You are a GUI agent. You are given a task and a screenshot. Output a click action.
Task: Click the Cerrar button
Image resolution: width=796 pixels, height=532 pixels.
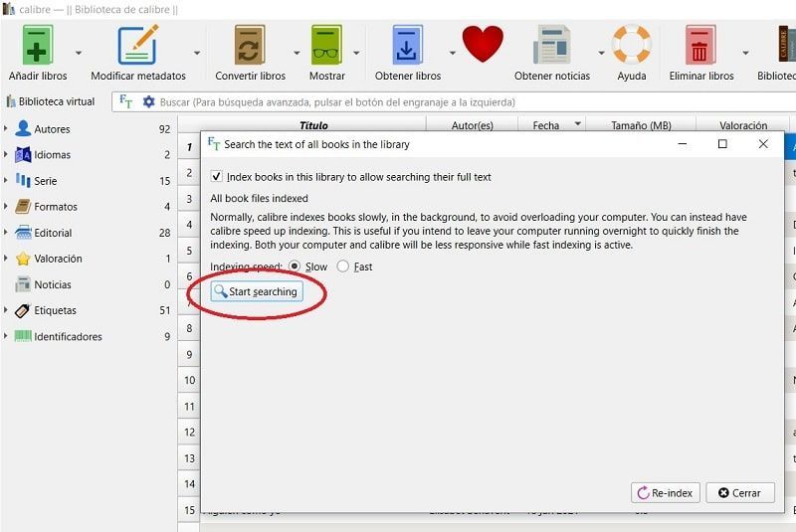pyautogui.click(x=740, y=493)
